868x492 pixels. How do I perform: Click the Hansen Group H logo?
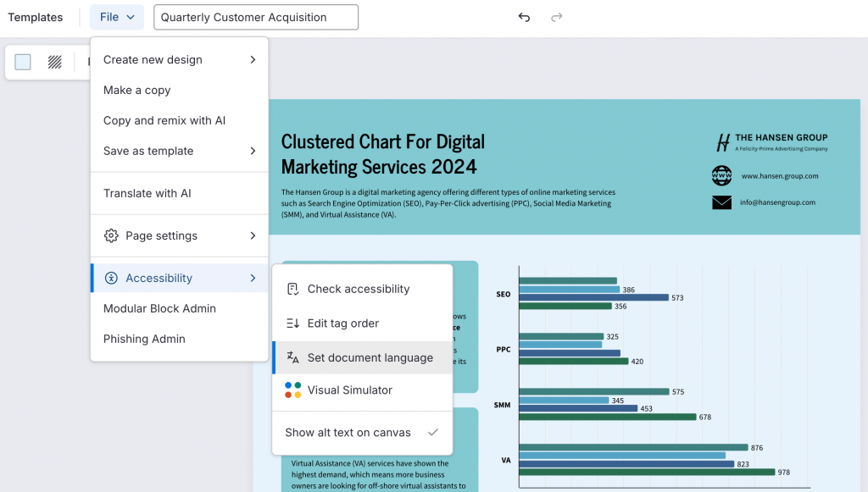(723, 142)
